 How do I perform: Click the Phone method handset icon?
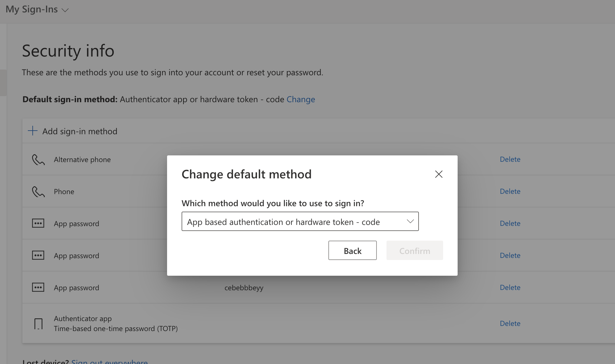[x=38, y=191]
